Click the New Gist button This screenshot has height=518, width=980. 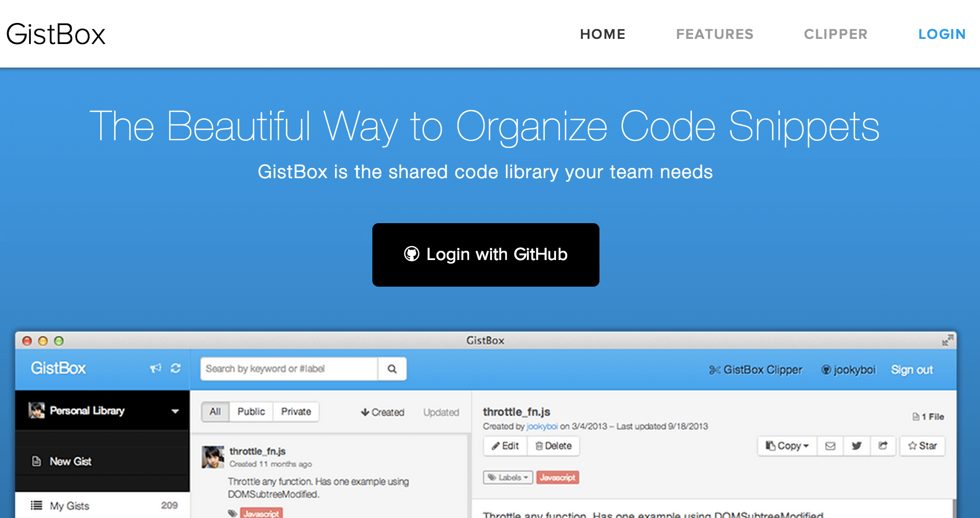[x=102, y=461]
